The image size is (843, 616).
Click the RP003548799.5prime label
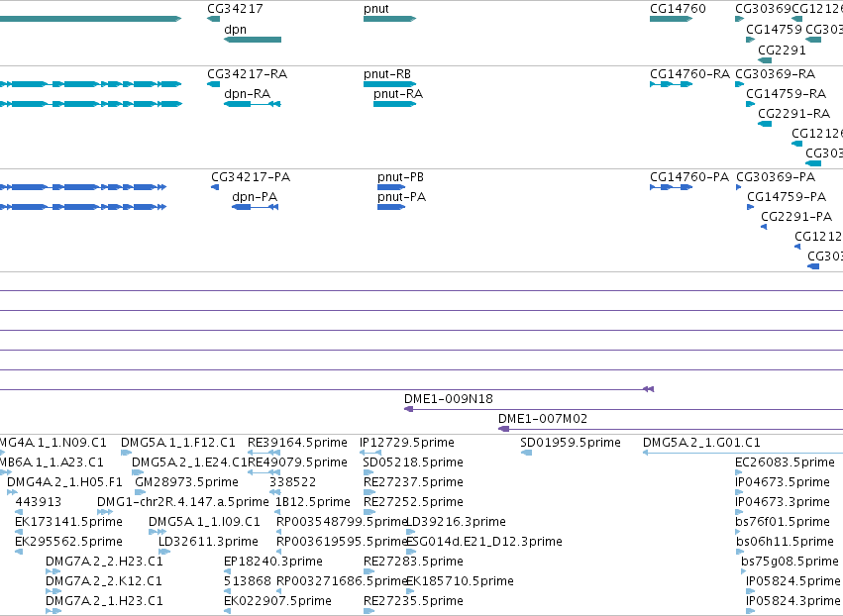coord(342,523)
